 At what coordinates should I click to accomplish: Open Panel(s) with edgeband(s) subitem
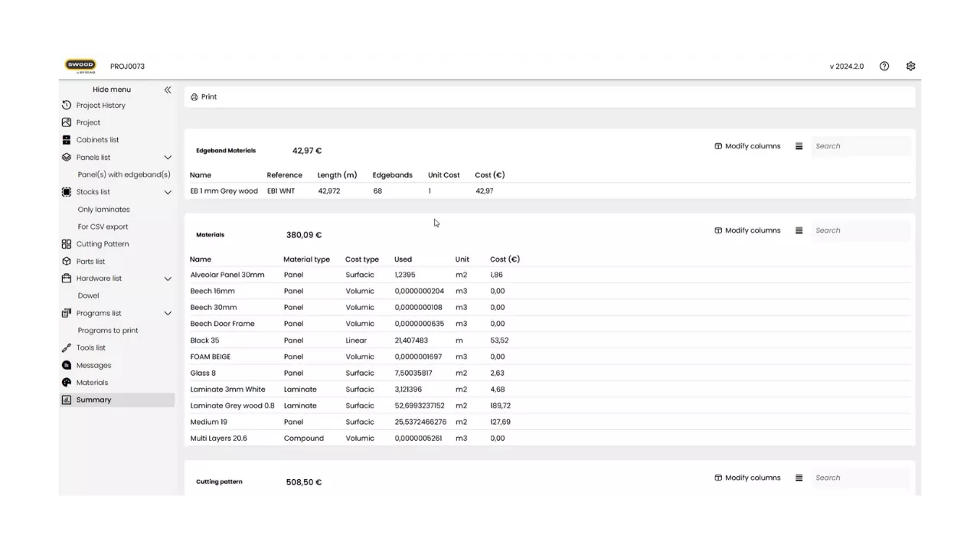(x=124, y=174)
